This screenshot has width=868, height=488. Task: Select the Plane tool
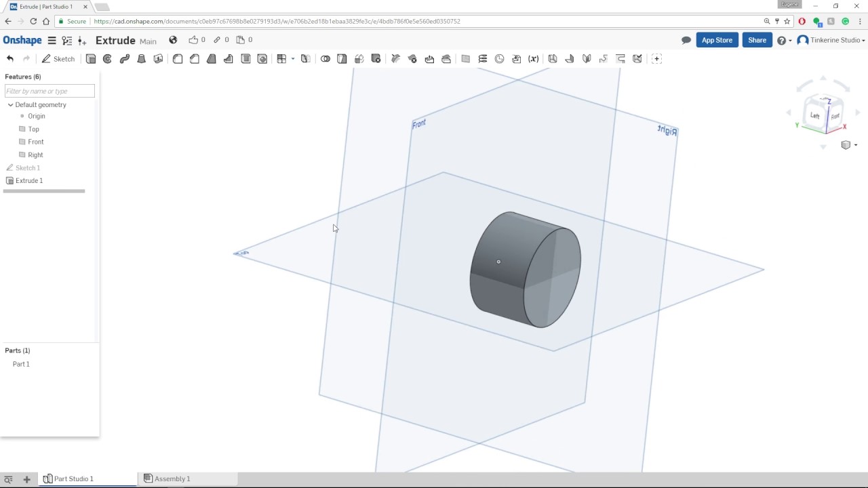click(x=466, y=59)
